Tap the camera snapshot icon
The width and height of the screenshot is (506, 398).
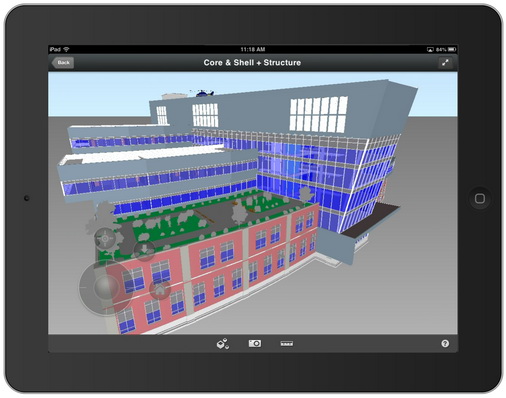click(255, 343)
